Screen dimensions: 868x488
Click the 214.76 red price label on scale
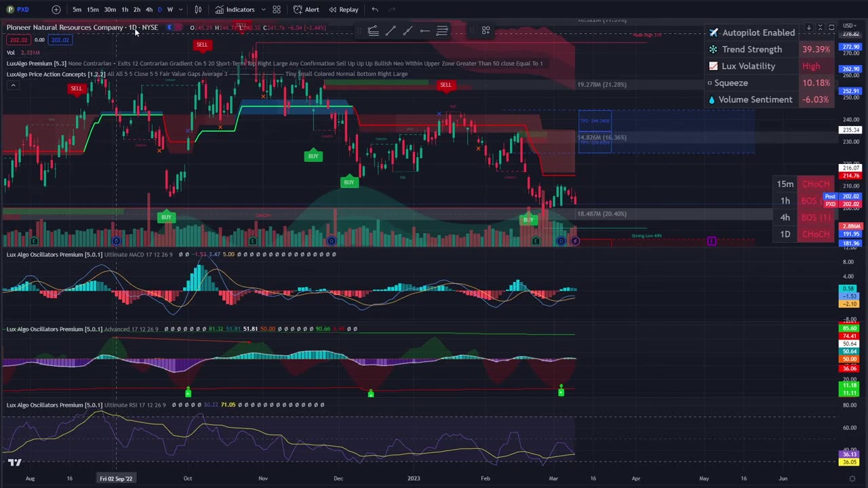click(850, 176)
